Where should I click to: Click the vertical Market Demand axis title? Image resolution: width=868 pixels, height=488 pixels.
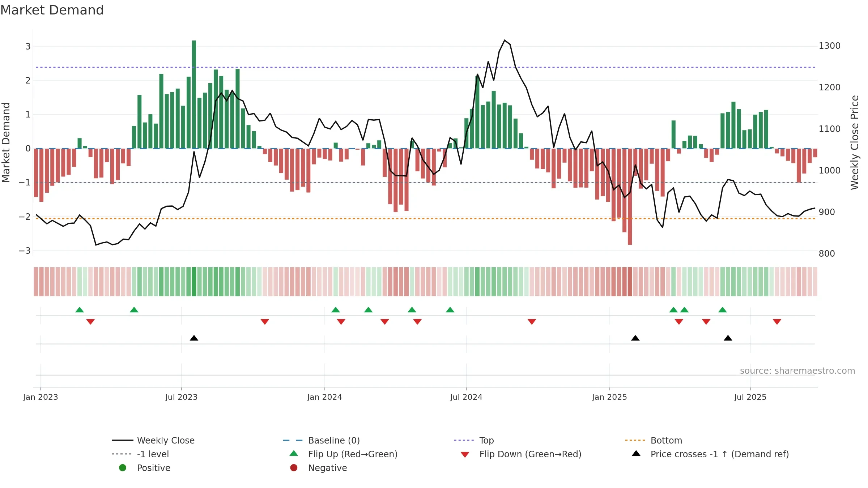coord(6,142)
